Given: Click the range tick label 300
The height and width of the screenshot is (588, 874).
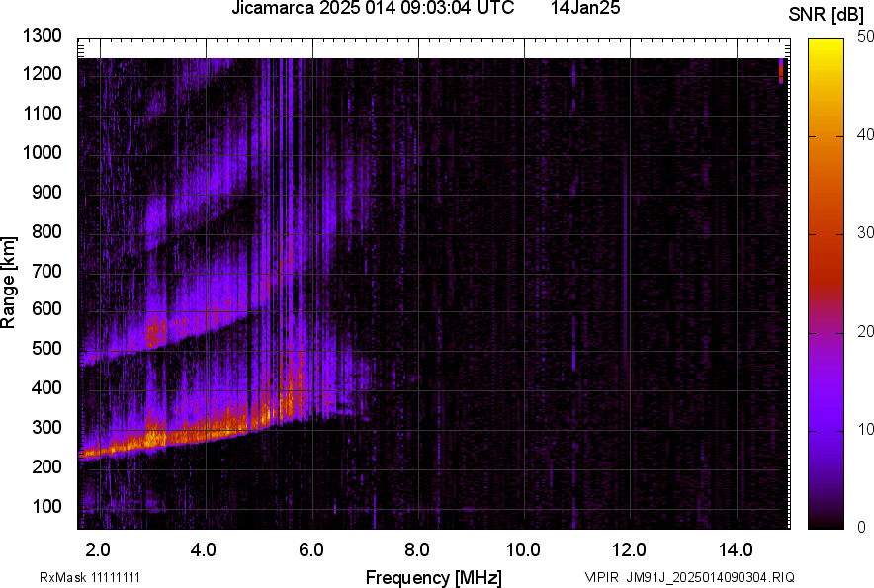Looking at the screenshot, I should (x=46, y=427).
